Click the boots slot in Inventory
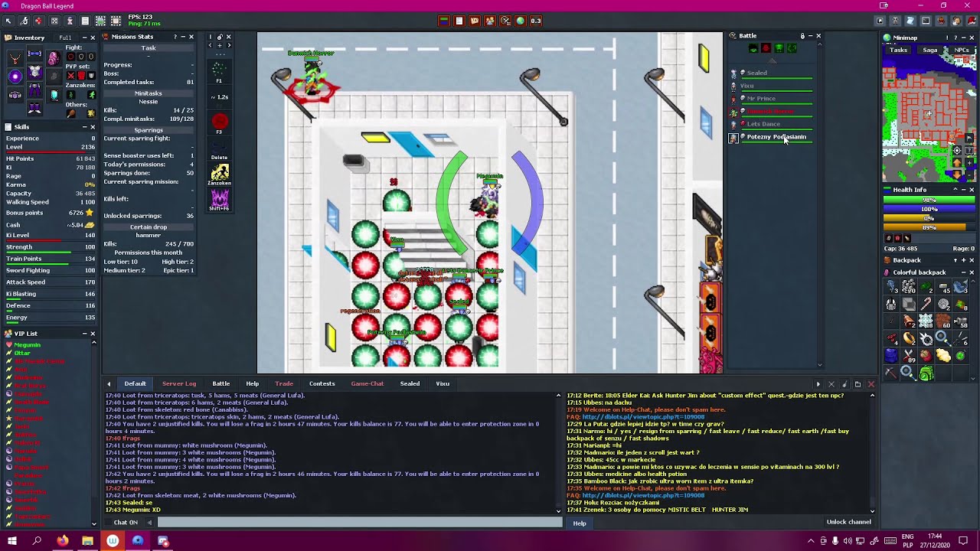 coord(34,109)
